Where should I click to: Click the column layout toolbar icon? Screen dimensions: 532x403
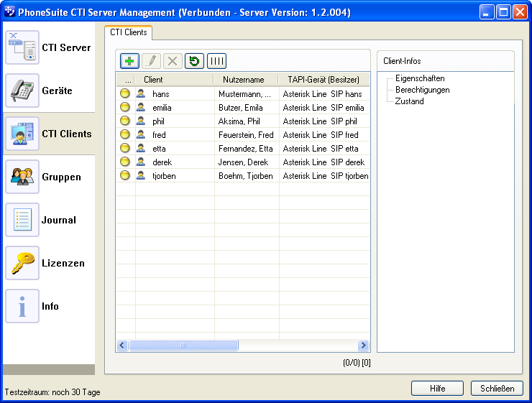[x=216, y=61]
